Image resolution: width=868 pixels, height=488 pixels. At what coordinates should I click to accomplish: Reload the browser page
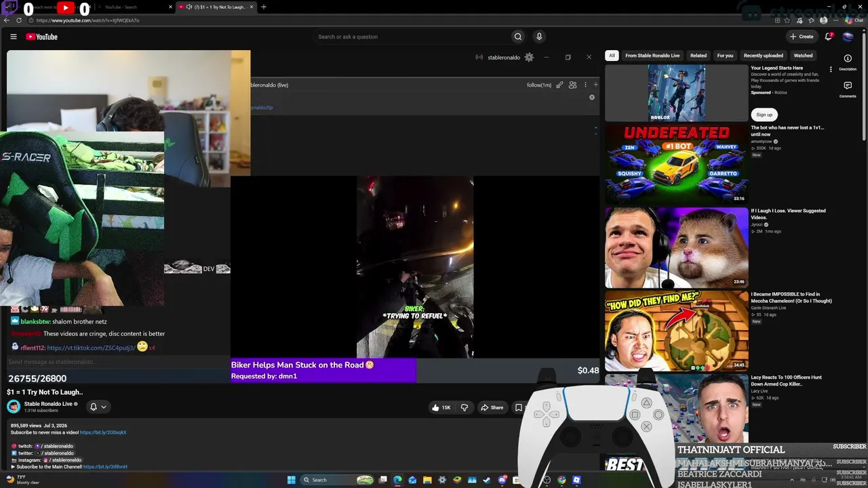tap(19, 20)
